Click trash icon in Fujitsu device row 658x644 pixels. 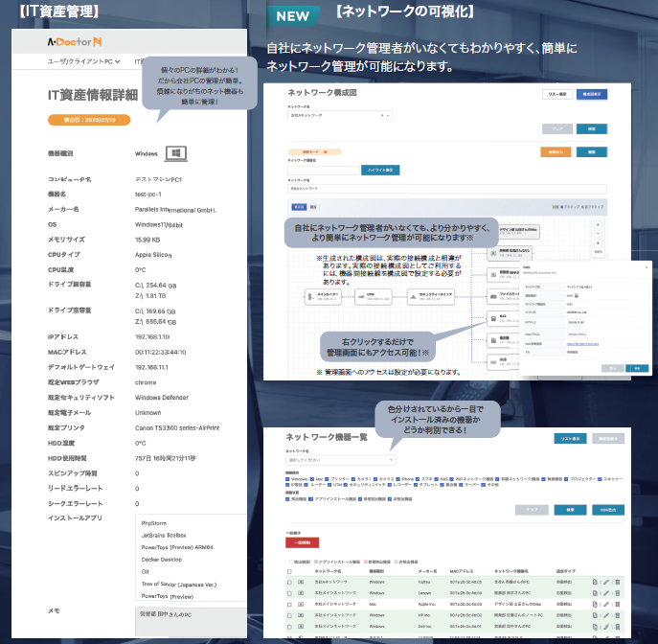pos(618,582)
